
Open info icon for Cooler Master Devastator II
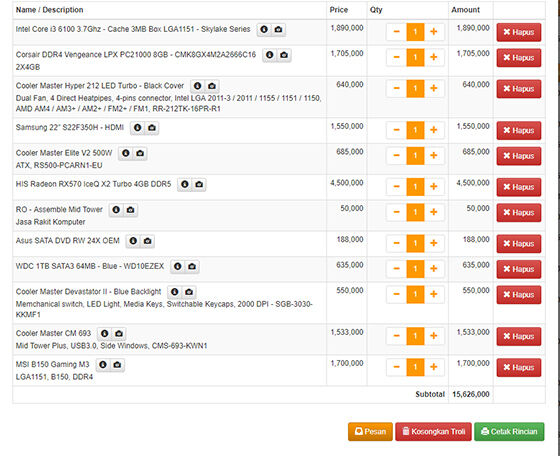click(x=175, y=292)
